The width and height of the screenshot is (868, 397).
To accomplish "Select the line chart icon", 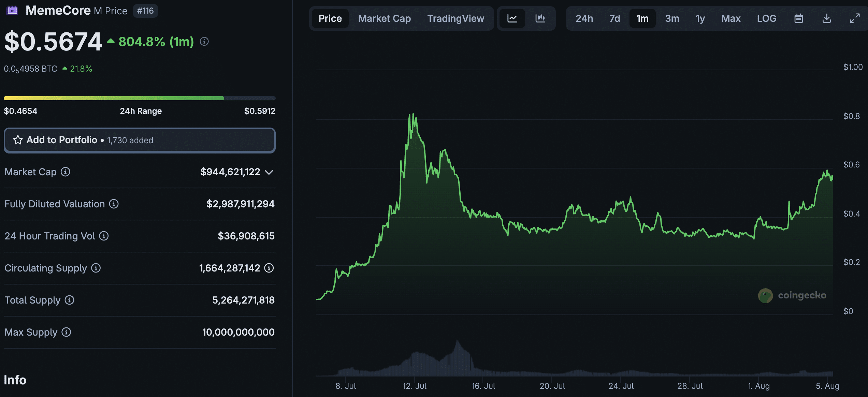I will pyautogui.click(x=513, y=18).
